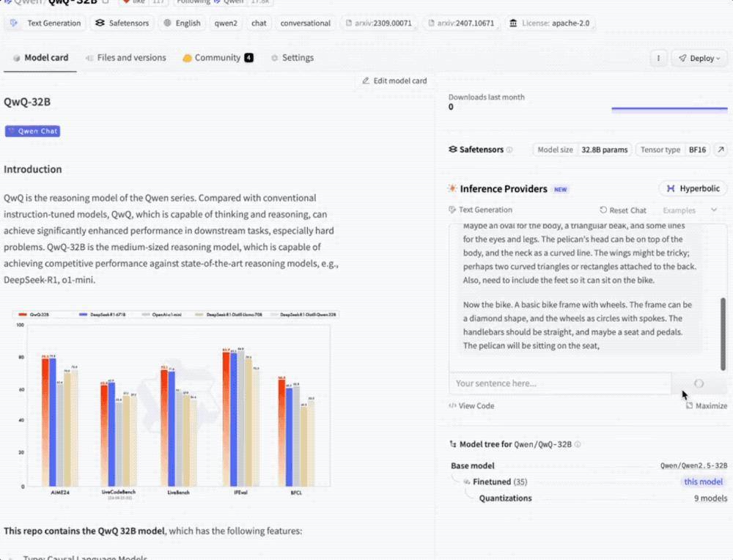This screenshot has height=560, width=733.
Task: Click Text Generation link under Inference Providers
Action: point(481,210)
